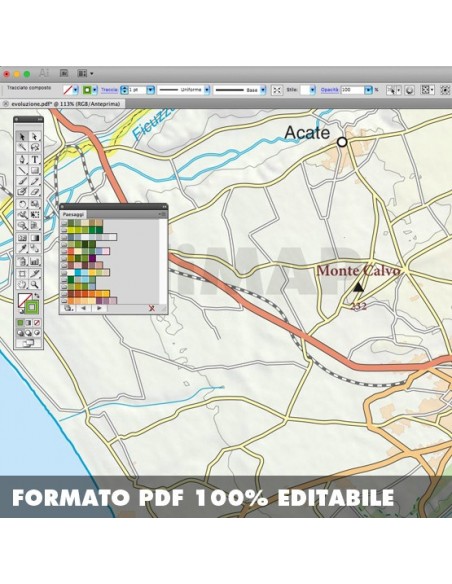Click the green Stroke box in toolbox
The image size is (452, 584).
[x=32, y=307]
